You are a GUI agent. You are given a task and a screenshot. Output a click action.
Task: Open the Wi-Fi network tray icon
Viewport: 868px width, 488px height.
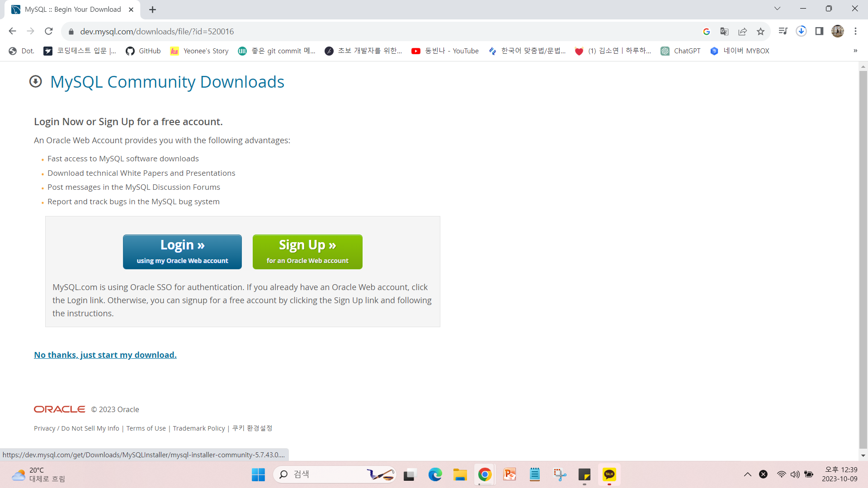(781, 474)
